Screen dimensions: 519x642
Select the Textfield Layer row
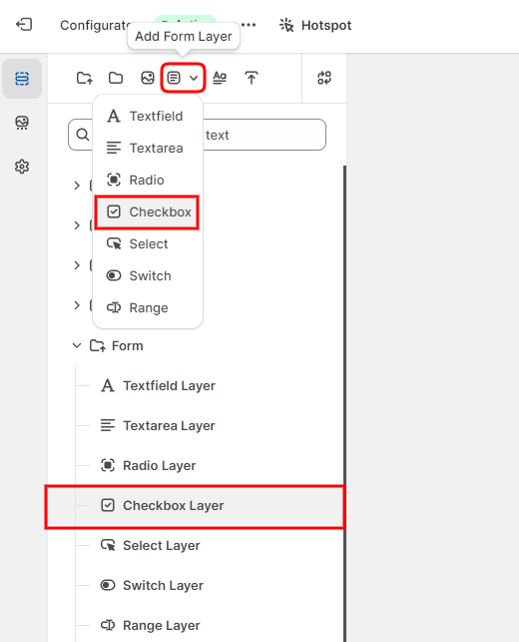196,386
